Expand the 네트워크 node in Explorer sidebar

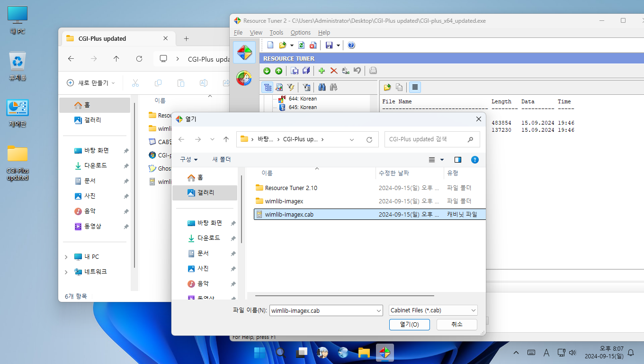click(66, 272)
